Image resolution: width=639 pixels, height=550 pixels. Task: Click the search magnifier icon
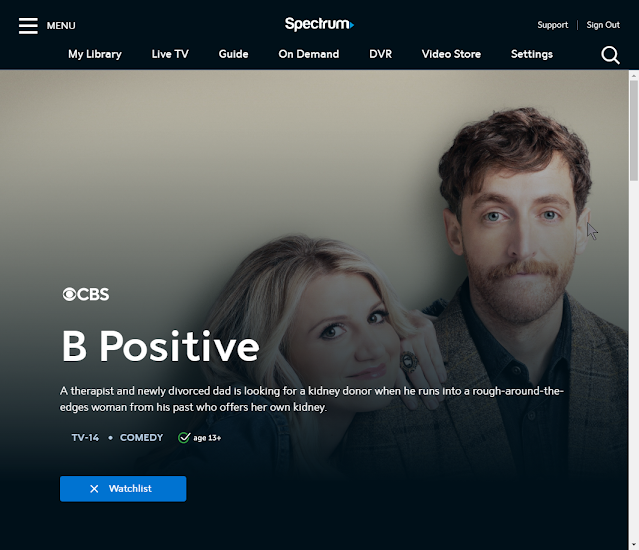[x=610, y=55]
